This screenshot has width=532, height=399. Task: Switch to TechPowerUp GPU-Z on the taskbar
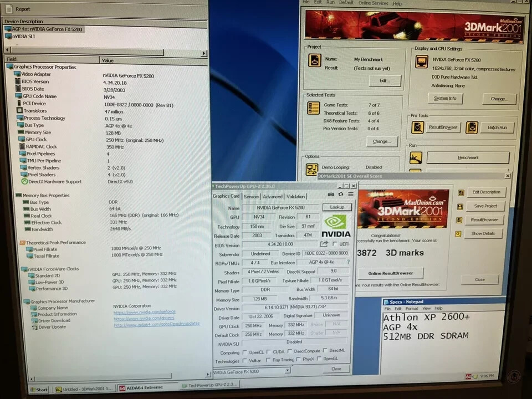[209, 386]
